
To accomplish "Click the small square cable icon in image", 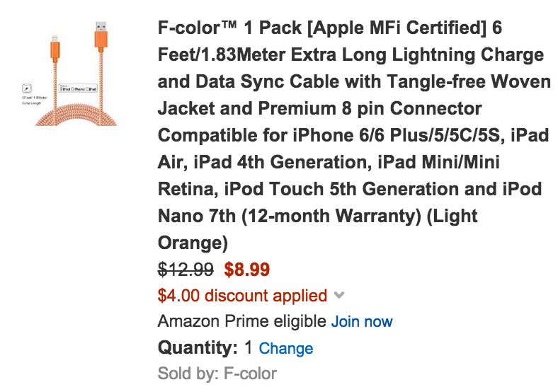I will click(27, 88).
